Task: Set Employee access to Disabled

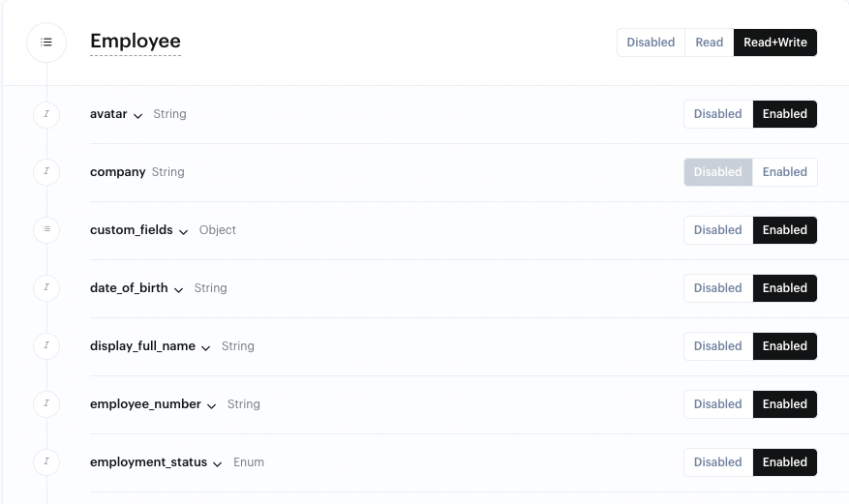Action: pos(651,43)
